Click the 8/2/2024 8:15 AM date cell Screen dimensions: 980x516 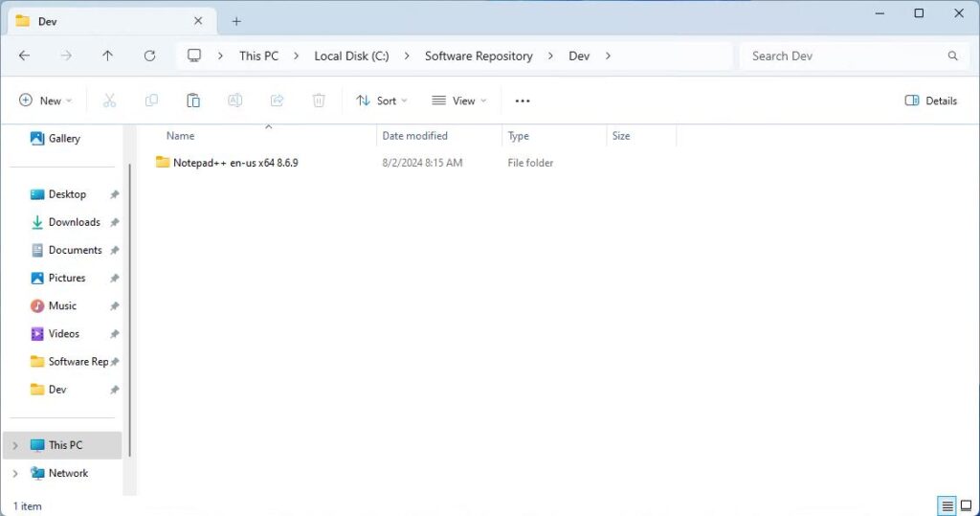[422, 163]
